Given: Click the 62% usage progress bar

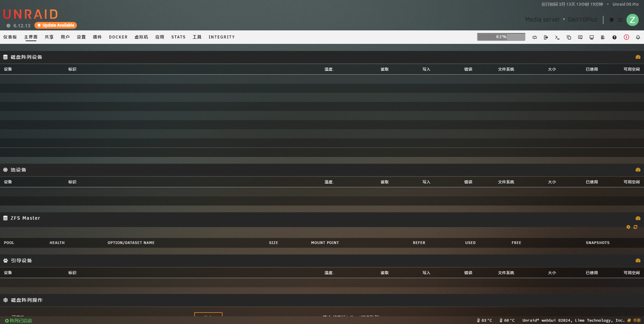Looking at the screenshot, I should pyautogui.click(x=501, y=37).
